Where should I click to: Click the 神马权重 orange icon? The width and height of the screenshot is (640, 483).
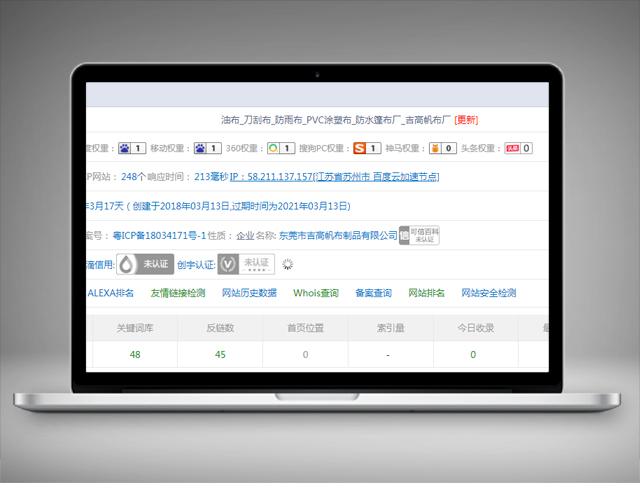[435, 148]
